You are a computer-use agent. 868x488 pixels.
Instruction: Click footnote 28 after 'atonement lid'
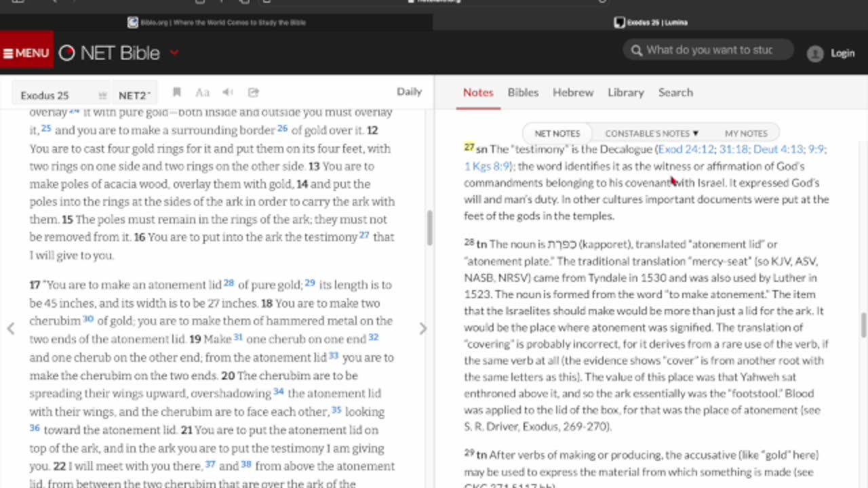[229, 283]
